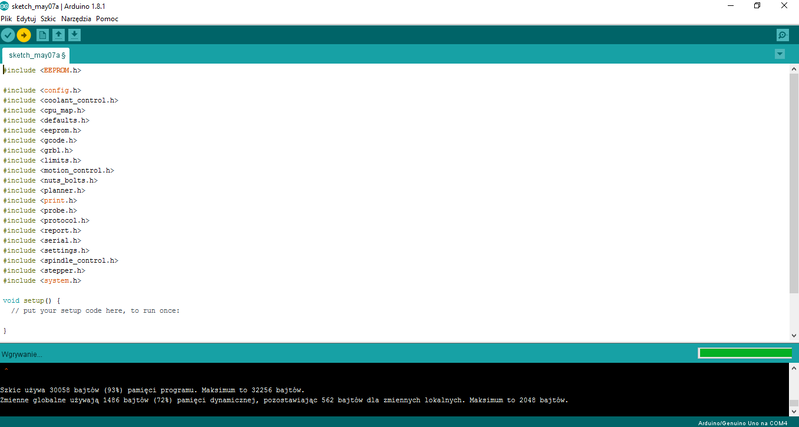Viewport: 799px width, 427px height.
Task: Open the Serial Monitor magnifier icon
Action: (782, 35)
